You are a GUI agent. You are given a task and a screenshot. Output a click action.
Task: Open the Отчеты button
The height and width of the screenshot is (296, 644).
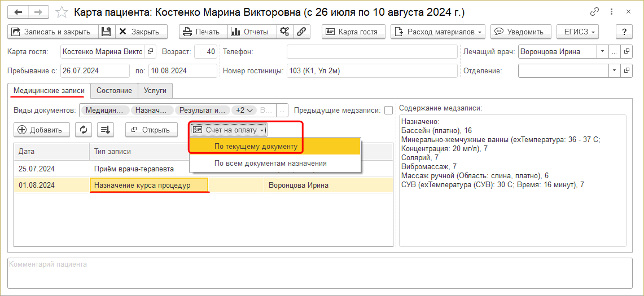252,32
